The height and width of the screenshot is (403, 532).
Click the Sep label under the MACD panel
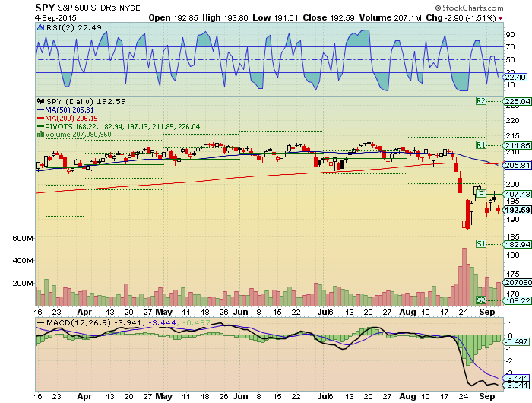tap(487, 396)
